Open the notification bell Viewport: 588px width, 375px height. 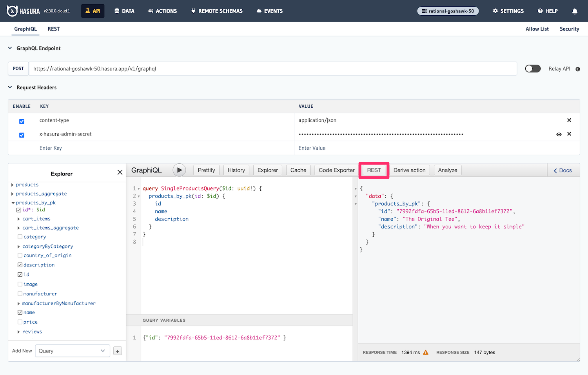tap(575, 11)
